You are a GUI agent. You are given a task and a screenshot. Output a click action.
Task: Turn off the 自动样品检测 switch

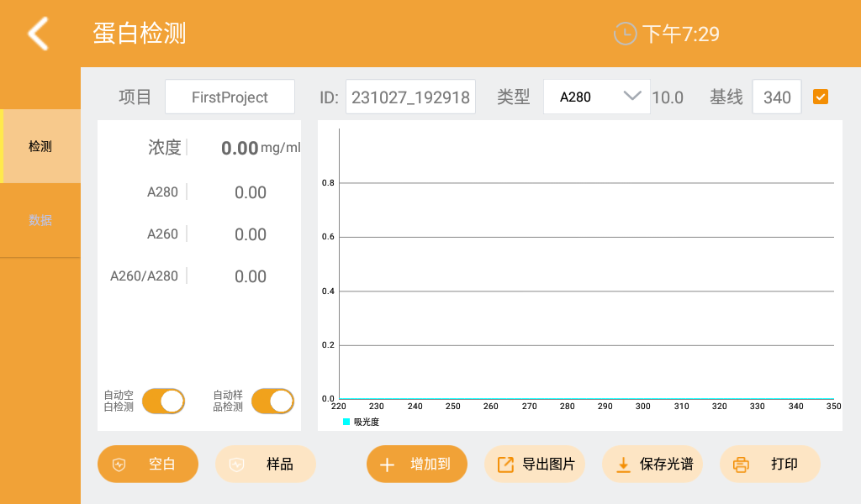pyautogui.click(x=272, y=401)
